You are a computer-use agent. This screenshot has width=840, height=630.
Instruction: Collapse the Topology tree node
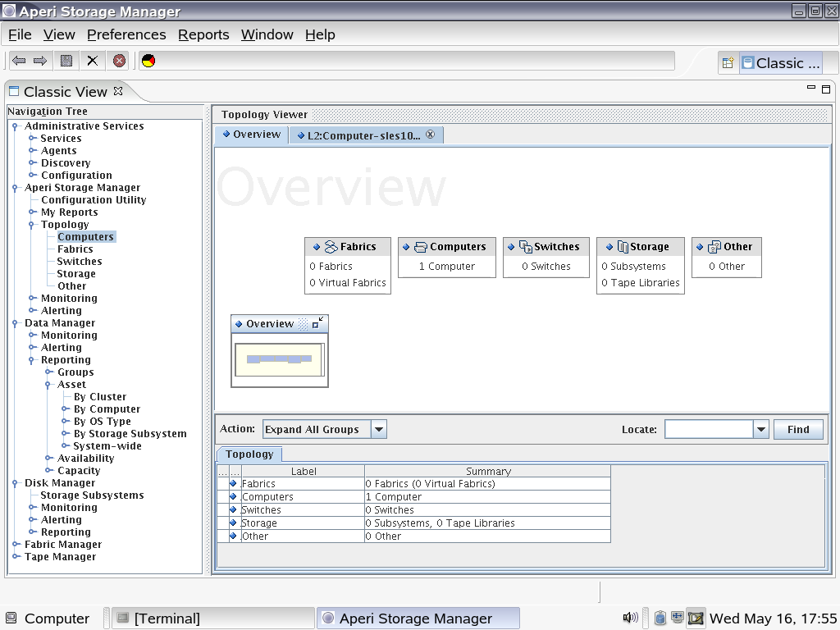32,225
